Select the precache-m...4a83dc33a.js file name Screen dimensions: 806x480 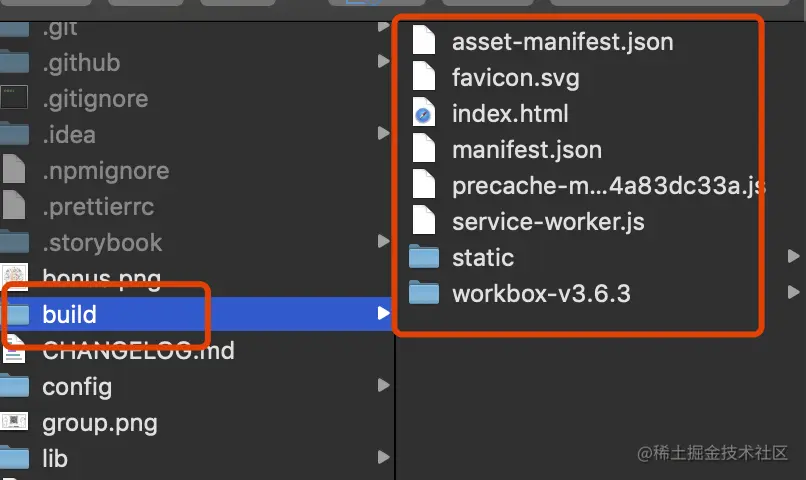point(608,186)
